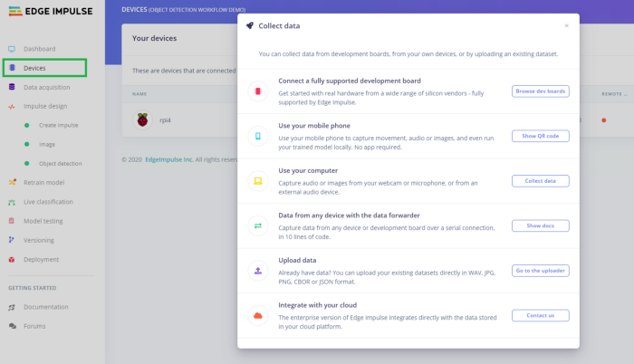Click the development board icon in dialog
The width and height of the screenshot is (634, 364).
click(258, 91)
